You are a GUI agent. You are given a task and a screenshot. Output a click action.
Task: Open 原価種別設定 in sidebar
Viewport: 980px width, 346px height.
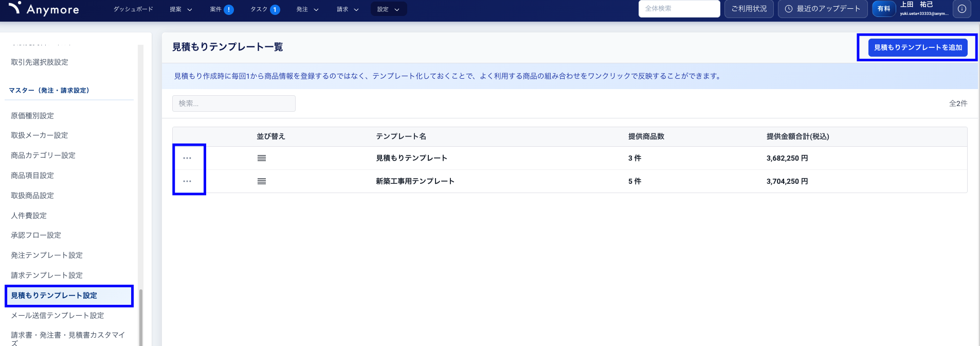(32, 116)
